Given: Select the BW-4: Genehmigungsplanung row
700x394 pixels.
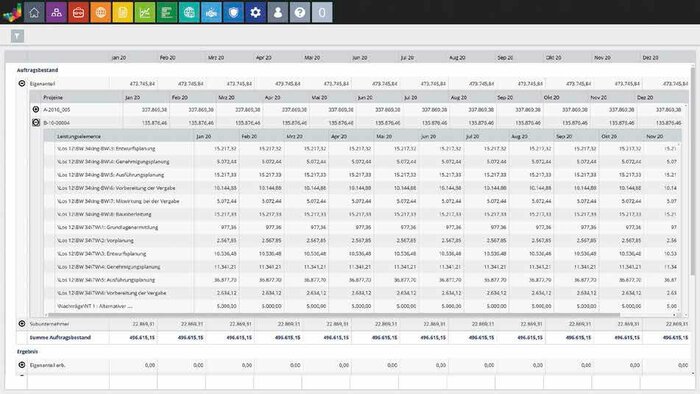Looking at the screenshot, I should point(362,162).
